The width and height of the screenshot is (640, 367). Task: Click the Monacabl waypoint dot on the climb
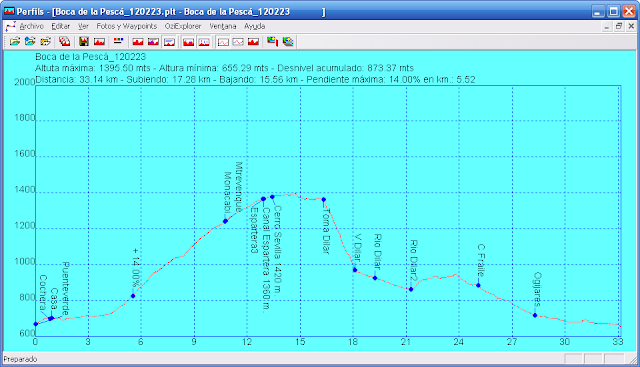(x=225, y=221)
